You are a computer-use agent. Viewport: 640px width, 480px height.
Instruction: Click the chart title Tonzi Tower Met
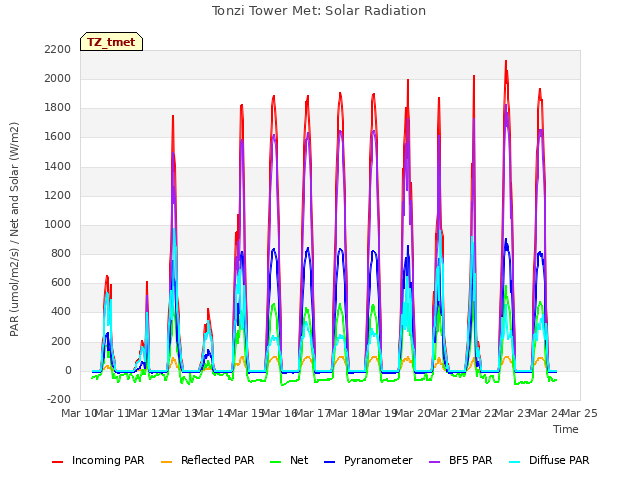(x=319, y=11)
